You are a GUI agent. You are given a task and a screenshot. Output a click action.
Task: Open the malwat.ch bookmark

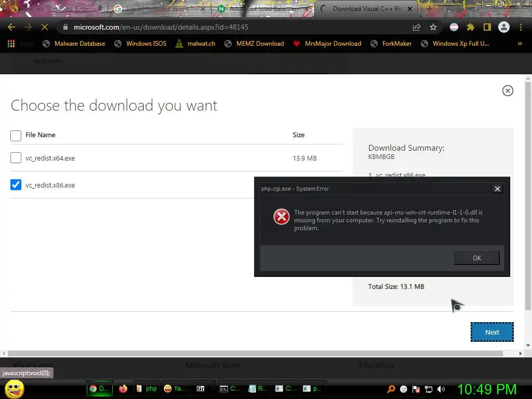pos(195,44)
